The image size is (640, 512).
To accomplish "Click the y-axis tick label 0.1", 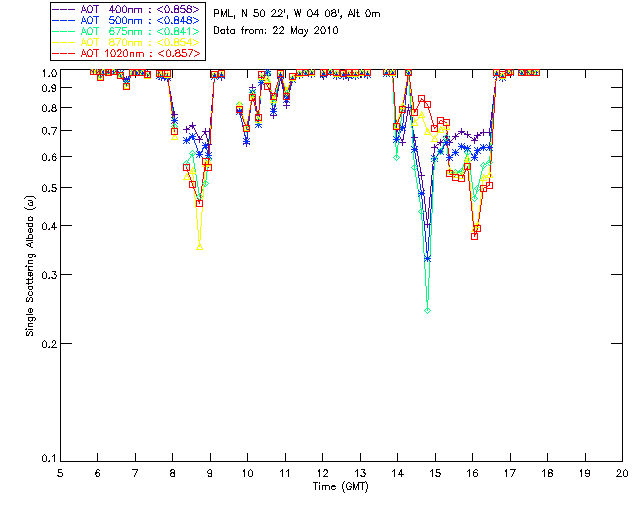I will coord(49,459).
